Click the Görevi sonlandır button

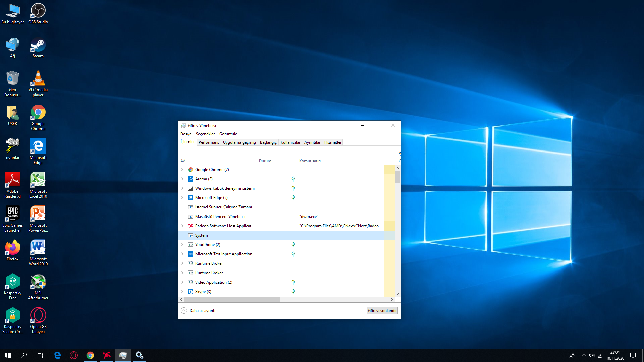[x=382, y=311]
